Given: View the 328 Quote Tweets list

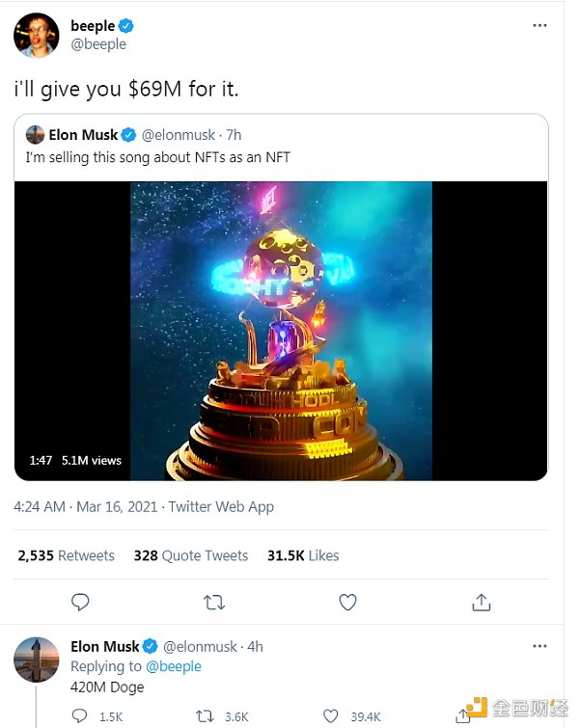Looking at the screenshot, I should (191, 555).
